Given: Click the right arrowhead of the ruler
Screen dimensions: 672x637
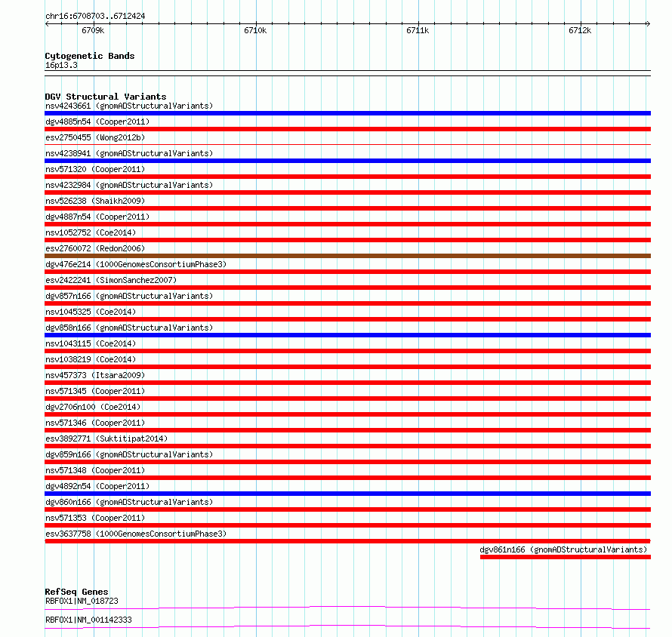Looking at the screenshot, I should [x=649, y=23].
